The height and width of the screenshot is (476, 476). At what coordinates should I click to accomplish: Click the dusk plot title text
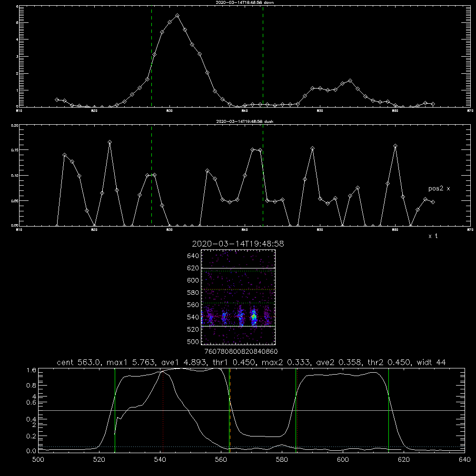click(245, 121)
